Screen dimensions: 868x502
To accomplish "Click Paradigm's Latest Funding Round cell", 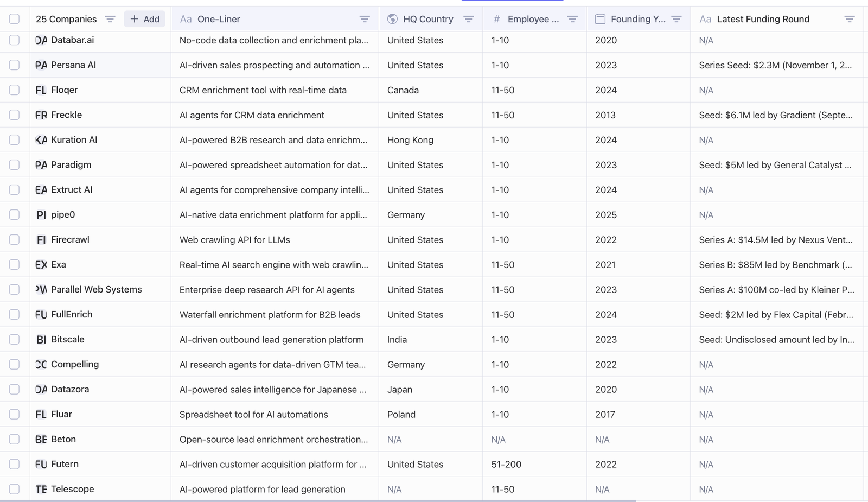I will 775,165.
